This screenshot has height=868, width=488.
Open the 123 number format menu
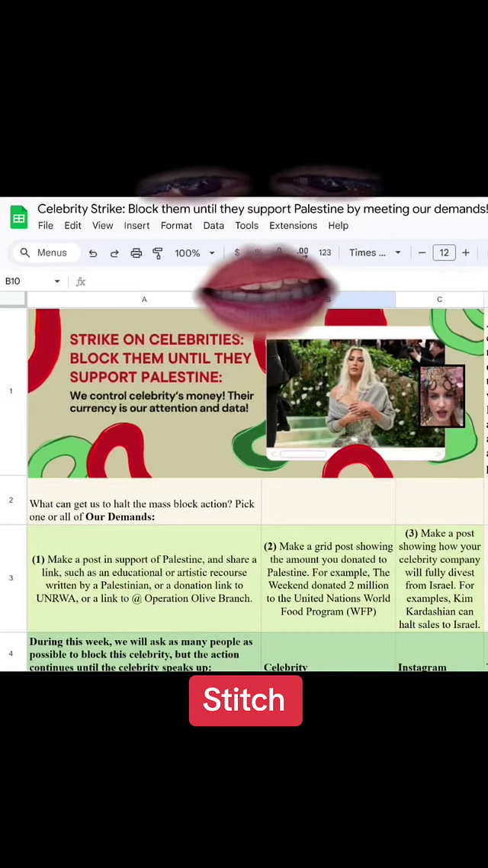325,252
